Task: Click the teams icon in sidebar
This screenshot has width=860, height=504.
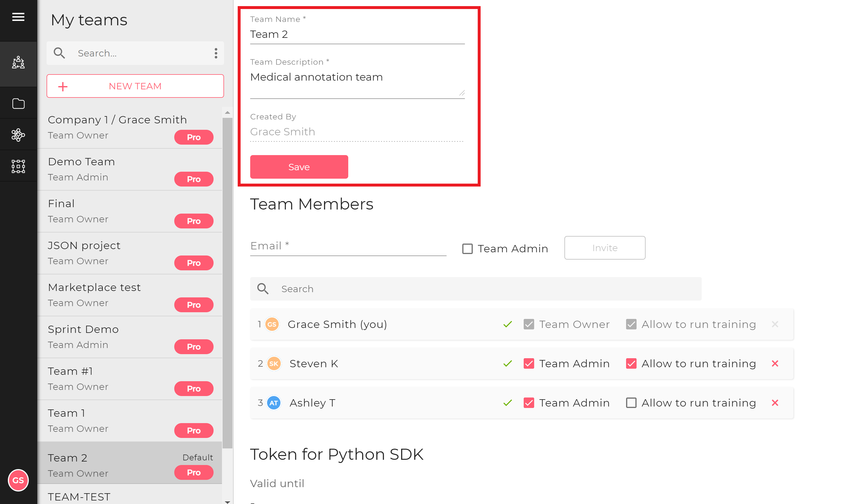Action: tap(18, 63)
